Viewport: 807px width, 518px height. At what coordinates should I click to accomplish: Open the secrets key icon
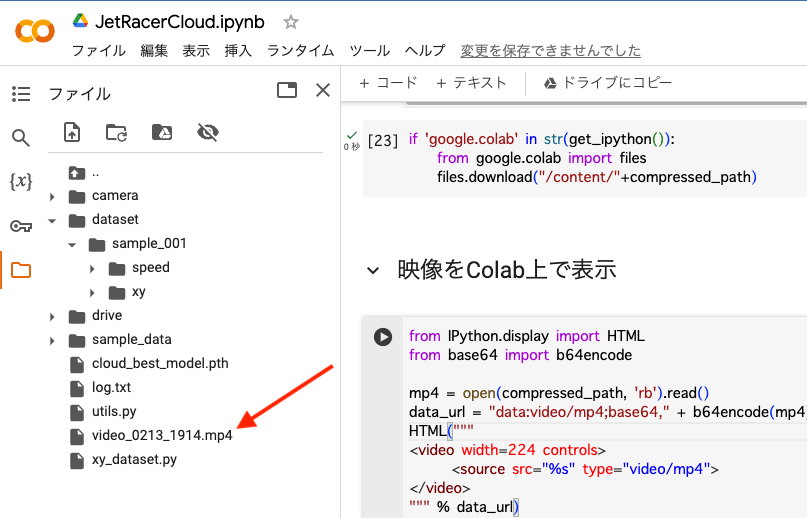coord(21,226)
